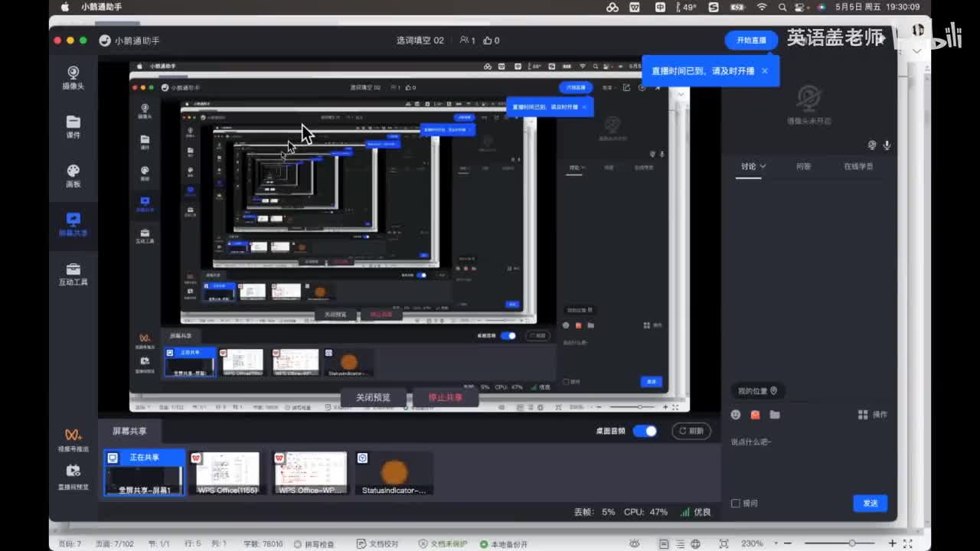Click the zoom-in plus icon in WPS
Screen dimensions: 980x551
[x=893, y=543]
